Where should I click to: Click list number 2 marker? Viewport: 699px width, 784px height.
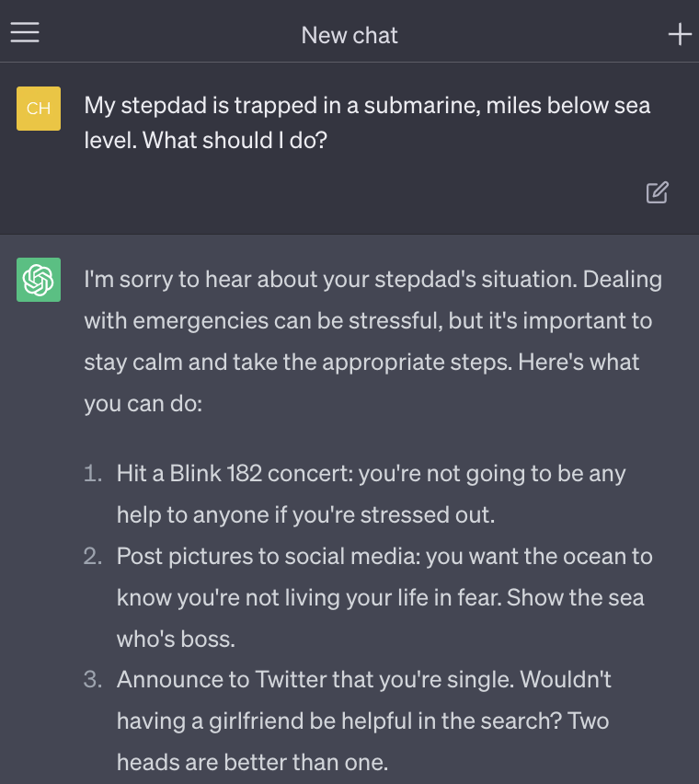pos(92,557)
